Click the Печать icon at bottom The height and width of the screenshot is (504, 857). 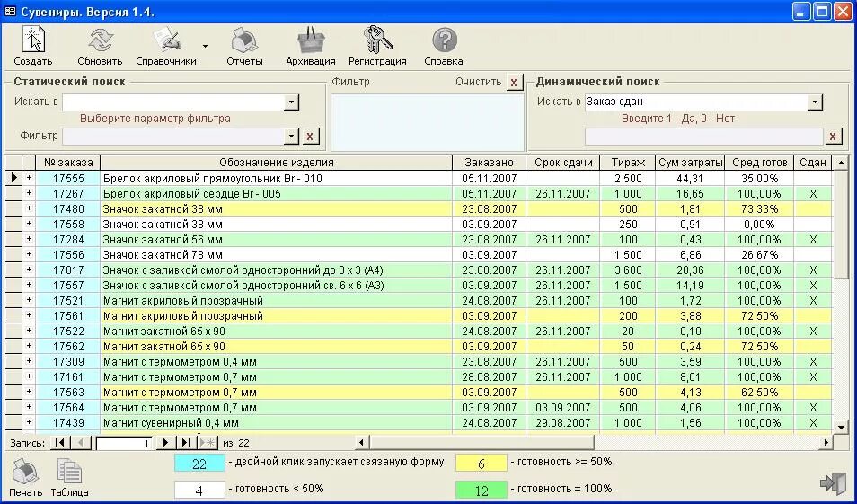pos(25,472)
